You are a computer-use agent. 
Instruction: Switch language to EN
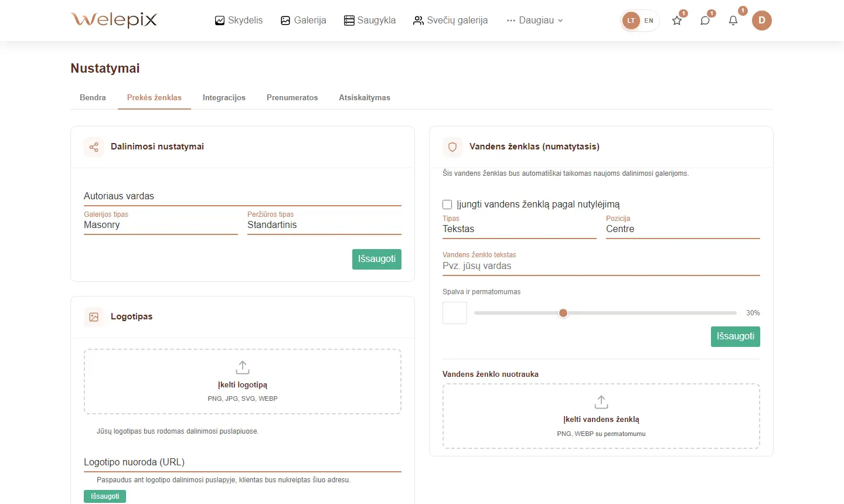649,21
